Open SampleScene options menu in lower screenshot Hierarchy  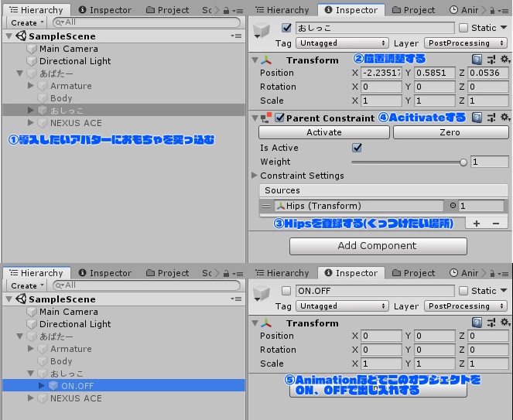point(236,299)
